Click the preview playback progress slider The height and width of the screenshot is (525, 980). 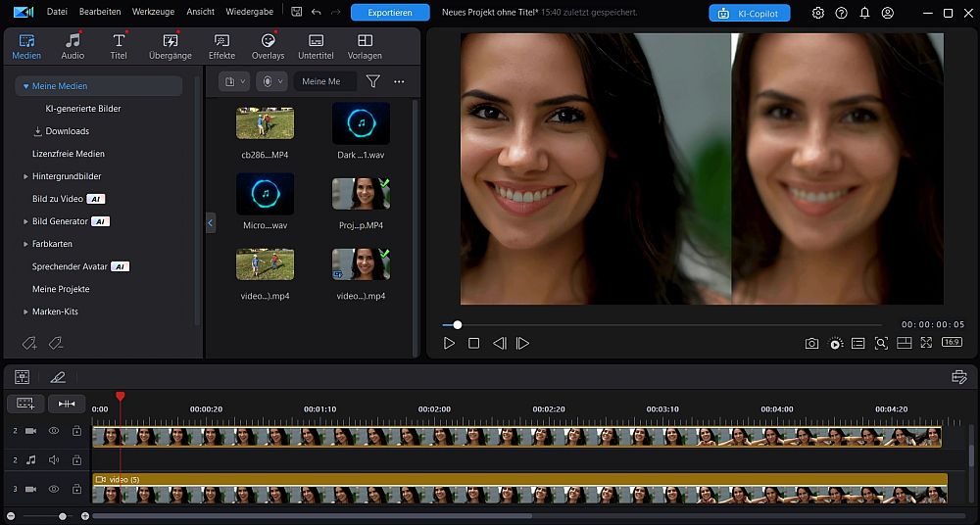click(661, 325)
